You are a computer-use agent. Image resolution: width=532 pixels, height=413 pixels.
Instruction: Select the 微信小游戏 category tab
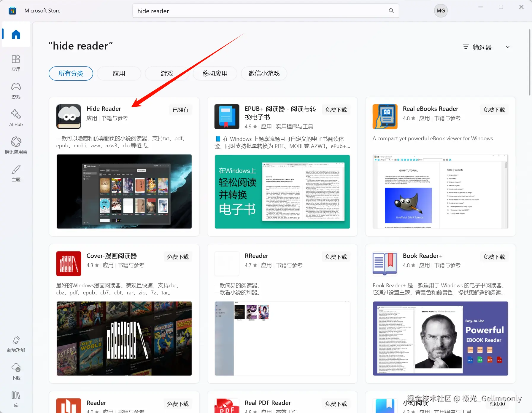[x=264, y=73]
